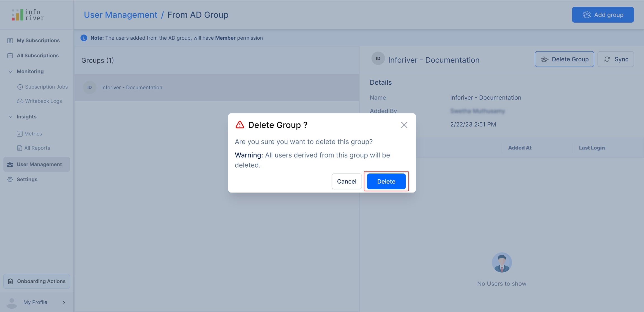Click the Settings gear icon

pos(10,180)
